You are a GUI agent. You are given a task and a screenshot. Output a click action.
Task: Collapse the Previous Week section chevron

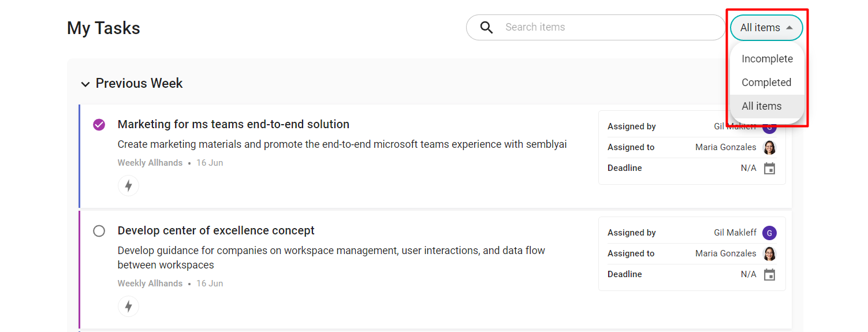pyautogui.click(x=85, y=84)
